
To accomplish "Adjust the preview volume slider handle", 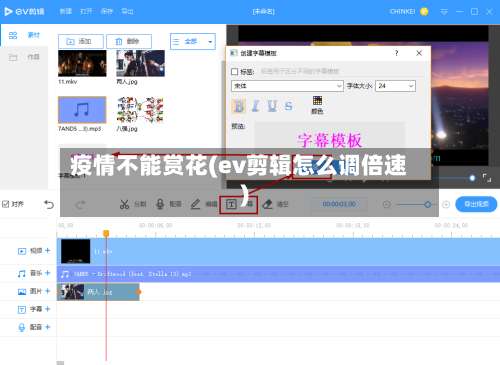I will coord(472,178).
